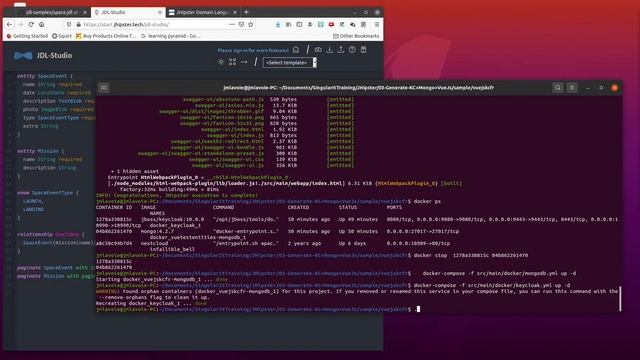Click the terminal window scrollbar
The height and width of the screenshot is (360, 640).
[x=620, y=299]
